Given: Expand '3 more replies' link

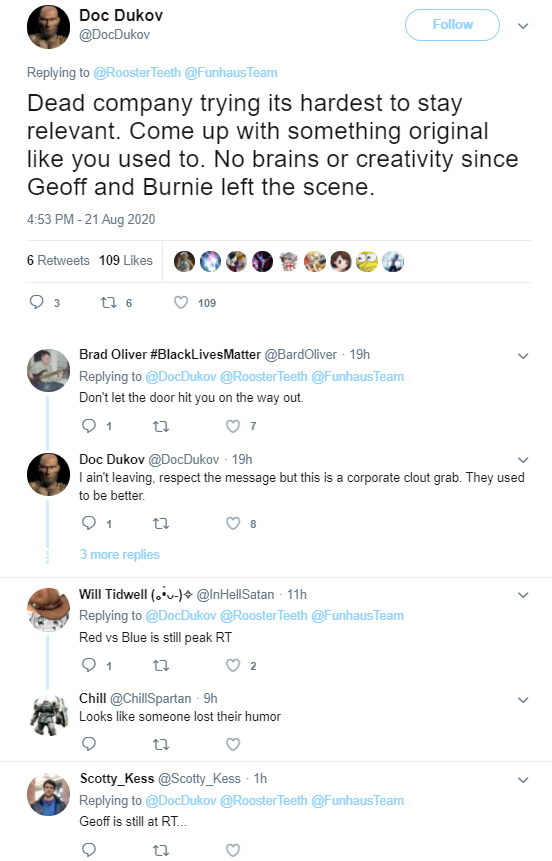Looking at the screenshot, I should (119, 555).
